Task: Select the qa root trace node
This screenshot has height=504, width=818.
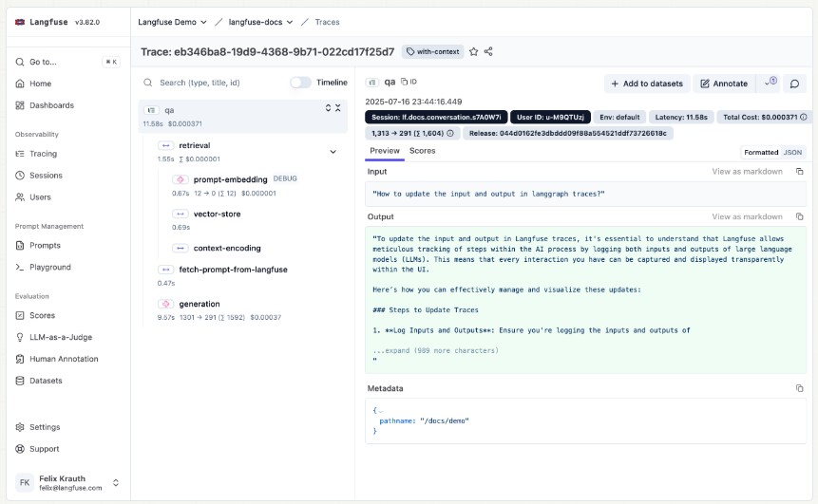Action: (x=242, y=116)
